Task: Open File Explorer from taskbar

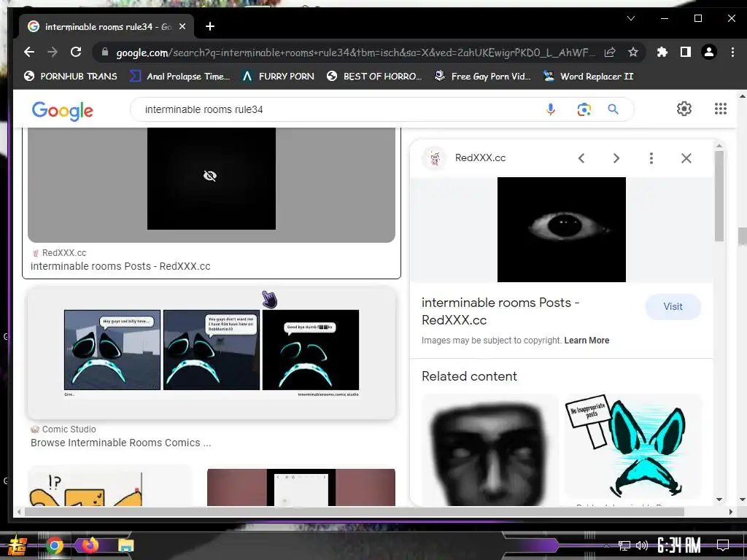Action: coord(125,545)
